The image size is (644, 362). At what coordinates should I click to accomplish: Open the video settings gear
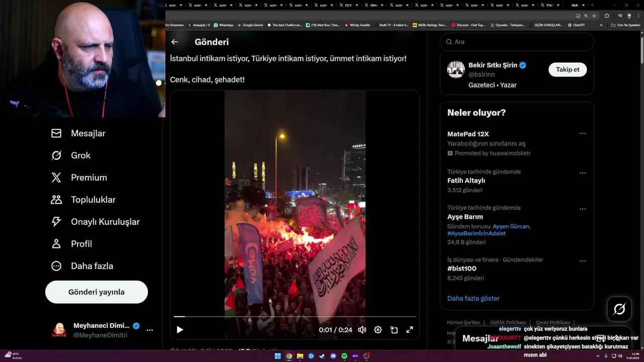[x=378, y=330]
